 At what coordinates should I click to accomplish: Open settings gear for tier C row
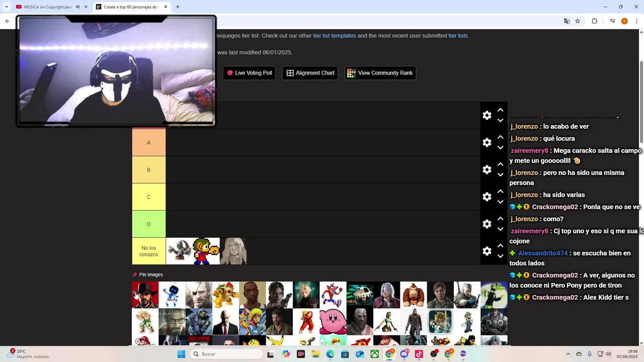(487, 197)
